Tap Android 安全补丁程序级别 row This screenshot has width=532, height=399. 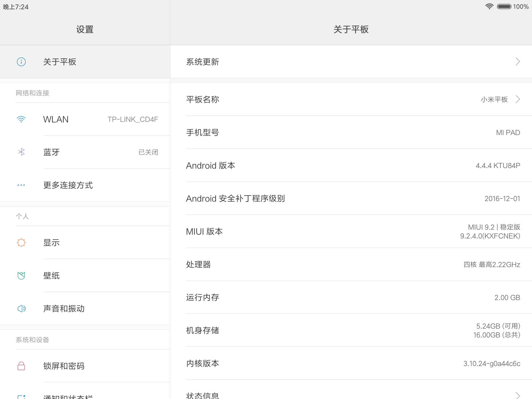(351, 198)
